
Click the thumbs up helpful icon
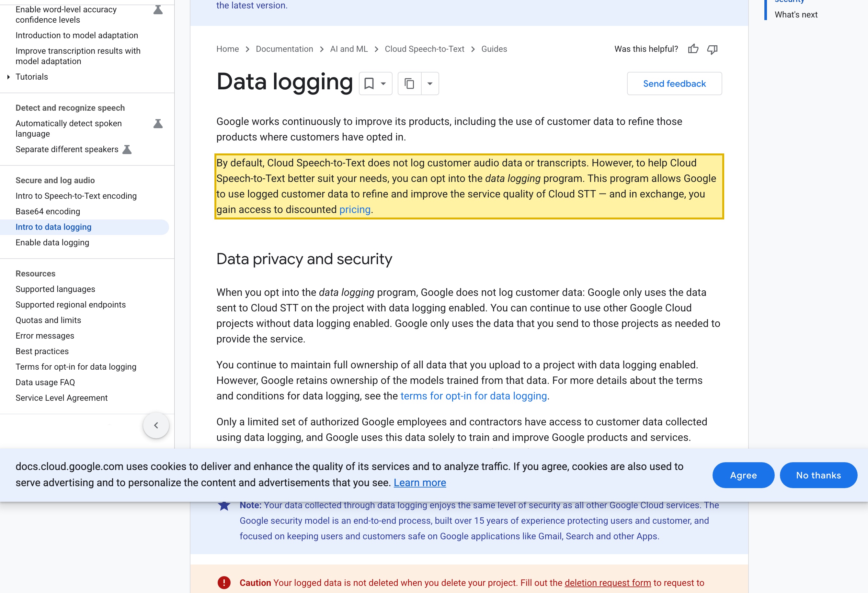693,49
